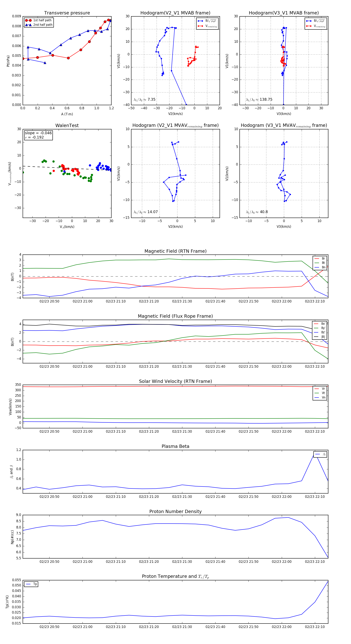This screenshot has width=351, height=644.
Task: Click the "0.055" tick on Proton Temperature axis
Action: click(17, 580)
